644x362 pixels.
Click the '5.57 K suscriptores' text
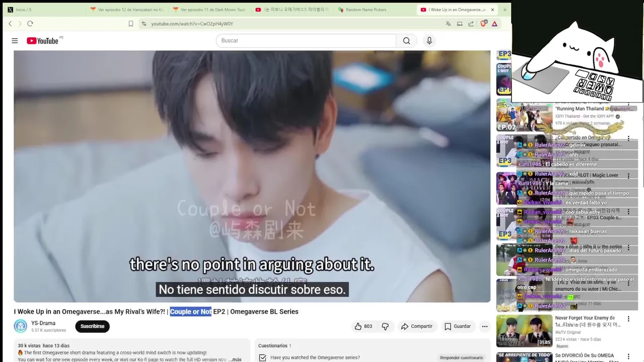[x=48, y=330]
